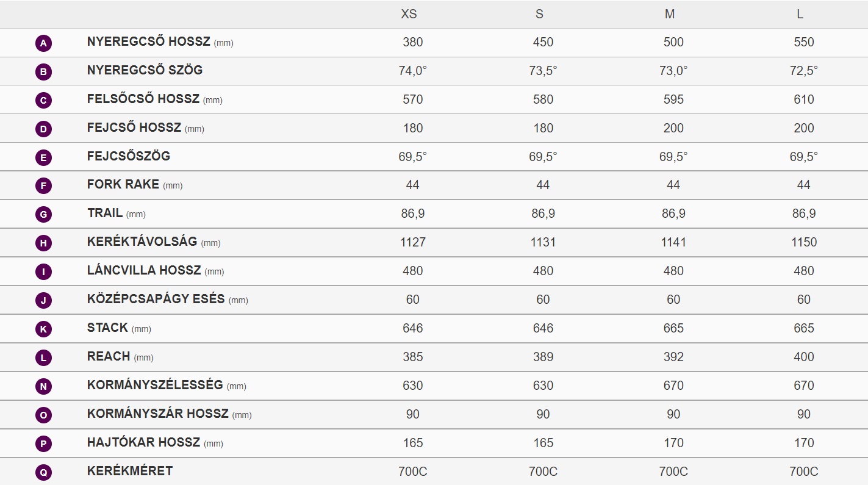Click the G circle icon next to Trail
The height and width of the screenshot is (485, 868).
[x=43, y=215]
